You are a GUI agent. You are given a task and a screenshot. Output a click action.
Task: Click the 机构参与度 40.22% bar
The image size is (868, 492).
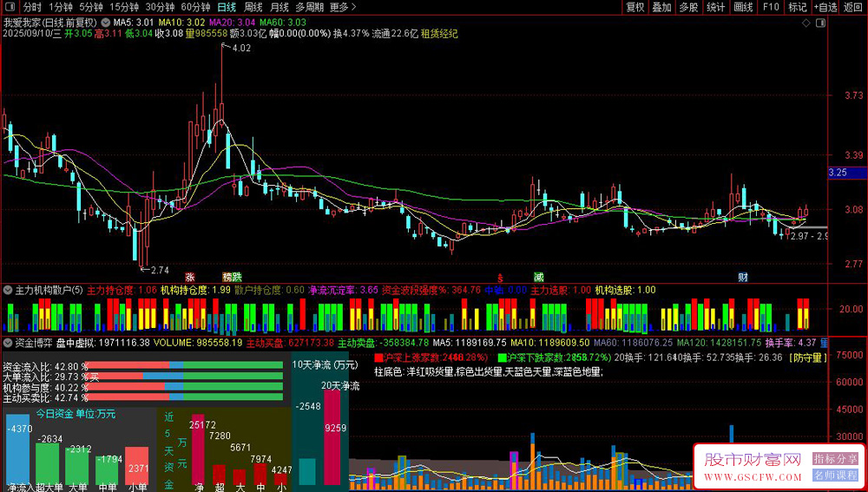pos(186,386)
